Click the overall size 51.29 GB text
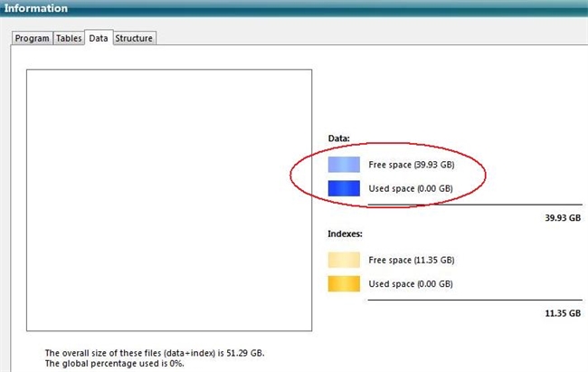Screen dimensions: 588x372 point(155,352)
